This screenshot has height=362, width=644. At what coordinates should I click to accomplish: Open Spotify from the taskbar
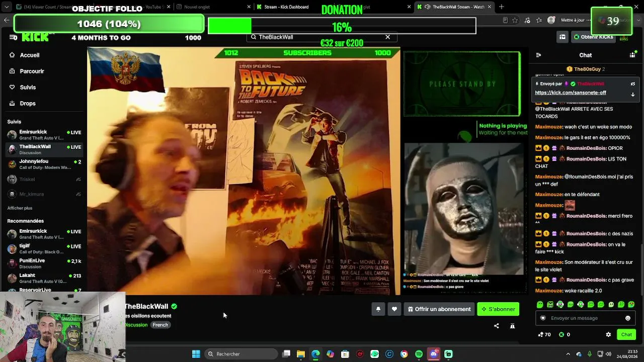coord(419,354)
